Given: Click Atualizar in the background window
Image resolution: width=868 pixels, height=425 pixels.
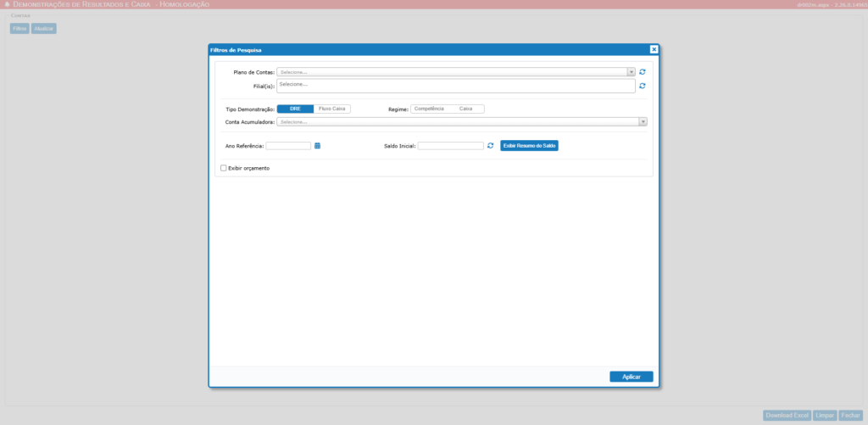Looking at the screenshot, I should 44,28.
